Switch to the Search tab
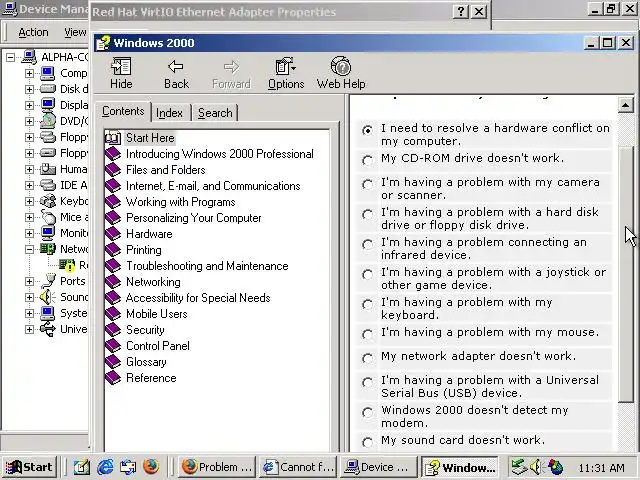 click(215, 113)
